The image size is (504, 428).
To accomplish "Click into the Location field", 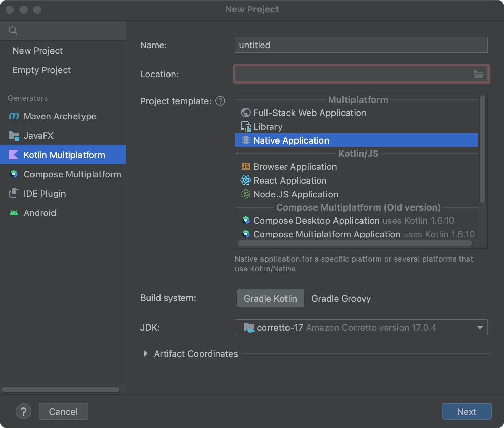I will coord(361,74).
